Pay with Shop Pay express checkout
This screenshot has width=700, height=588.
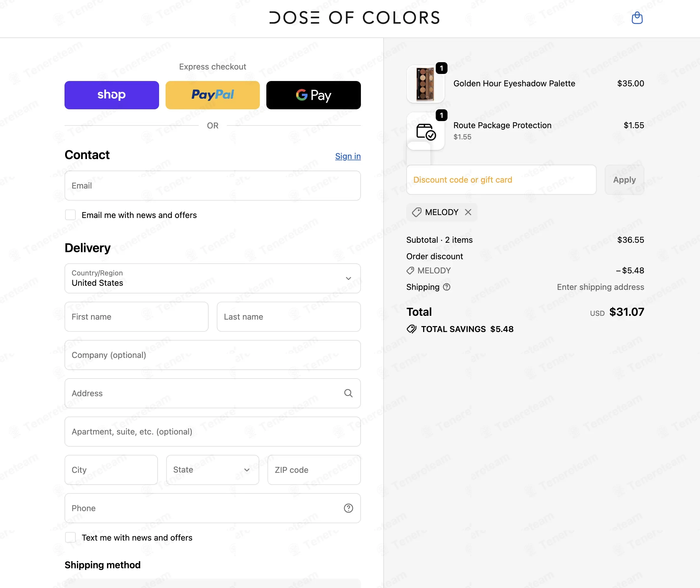click(x=112, y=95)
